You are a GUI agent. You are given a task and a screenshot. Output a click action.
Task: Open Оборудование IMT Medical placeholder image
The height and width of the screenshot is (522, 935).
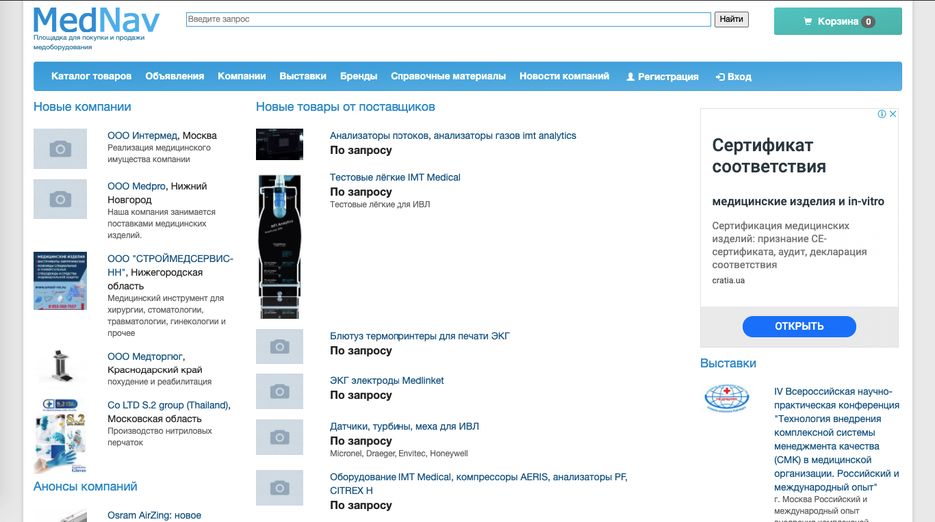[280, 488]
